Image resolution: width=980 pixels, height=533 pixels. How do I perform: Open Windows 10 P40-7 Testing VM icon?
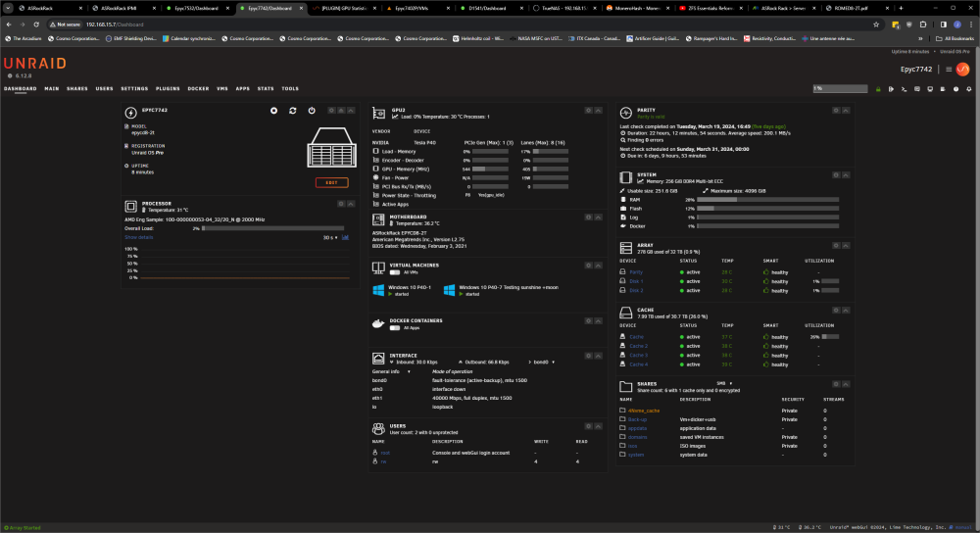450,290
